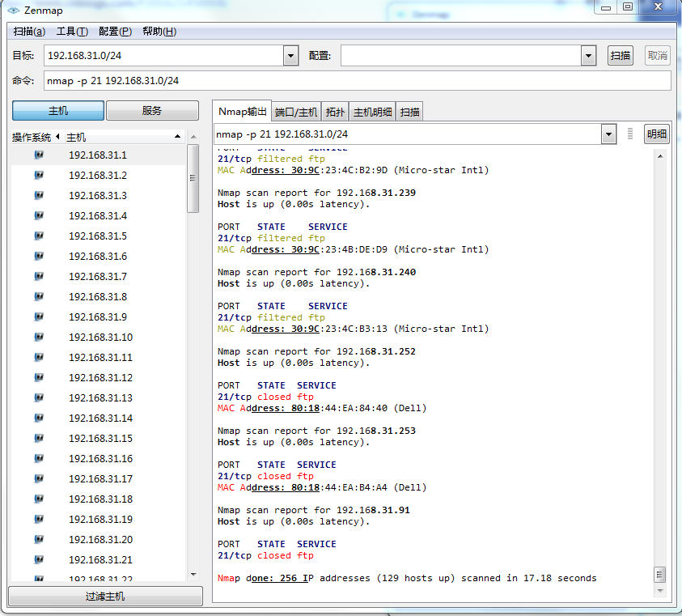Open the 帮助(H) menu
This screenshot has width=682, height=616.
(159, 32)
